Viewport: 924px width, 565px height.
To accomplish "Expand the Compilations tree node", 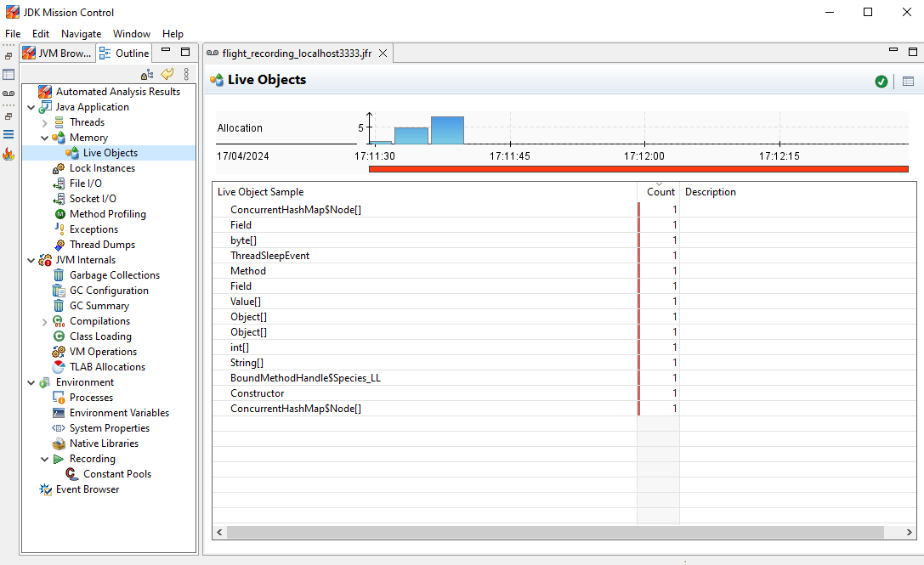I will pos(45,322).
